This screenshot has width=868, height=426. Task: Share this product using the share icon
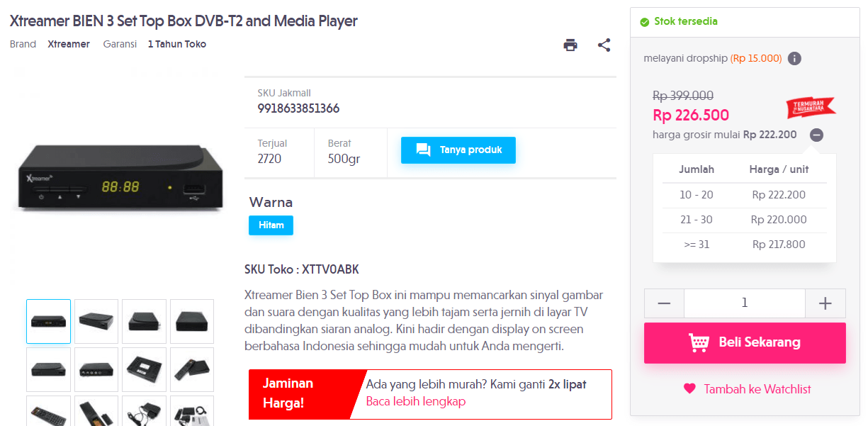pos(604,45)
